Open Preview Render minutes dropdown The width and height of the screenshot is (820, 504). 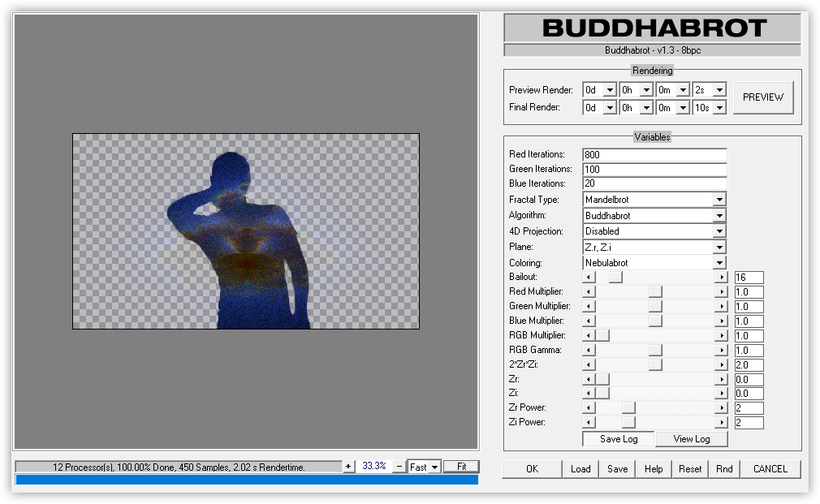point(683,90)
